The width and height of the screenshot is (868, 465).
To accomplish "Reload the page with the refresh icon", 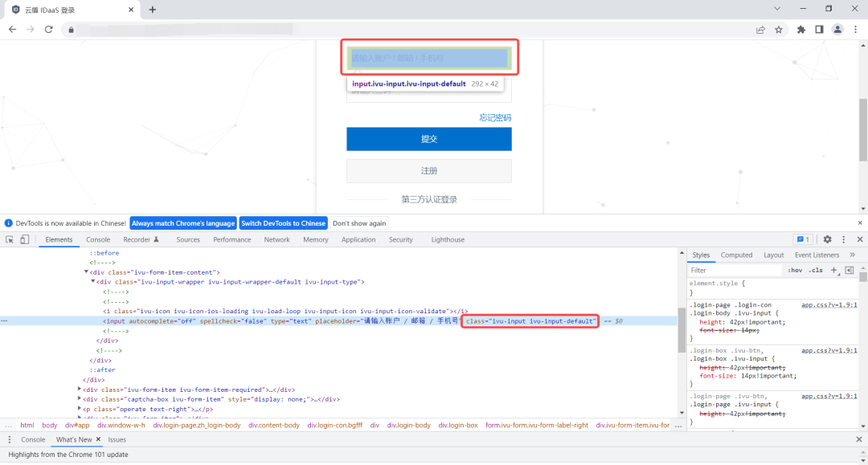I will (49, 29).
